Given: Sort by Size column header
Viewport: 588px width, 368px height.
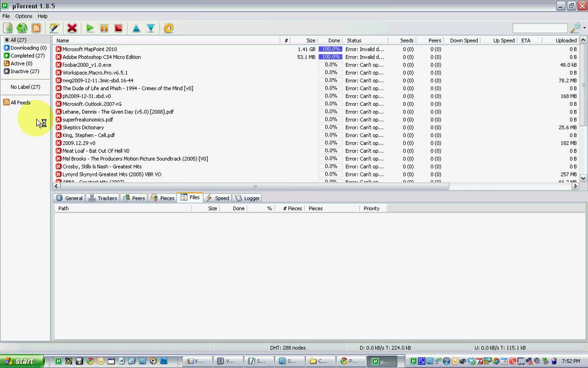Looking at the screenshot, I should 304,40.
